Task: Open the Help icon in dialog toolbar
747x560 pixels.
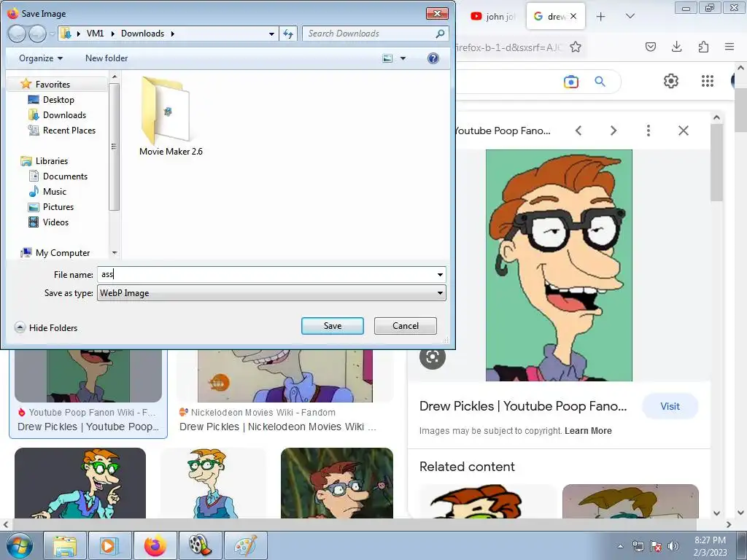Action: [x=433, y=58]
